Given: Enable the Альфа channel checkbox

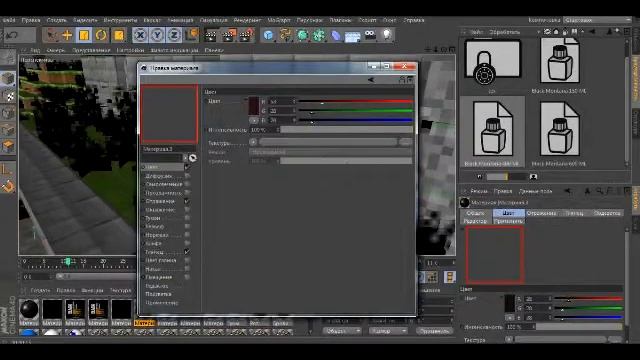Looking at the screenshot, I should [187, 243].
